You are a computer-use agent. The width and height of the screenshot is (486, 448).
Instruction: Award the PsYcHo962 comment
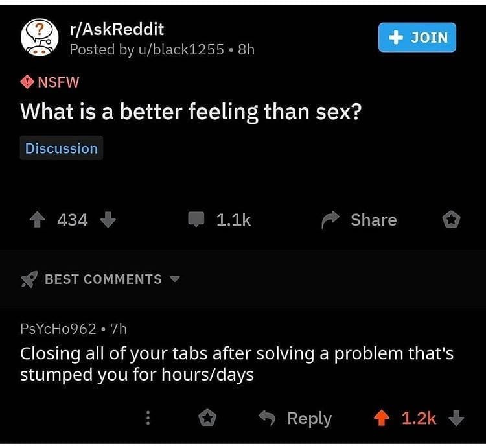pyautogui.click(x=207, y=419)
